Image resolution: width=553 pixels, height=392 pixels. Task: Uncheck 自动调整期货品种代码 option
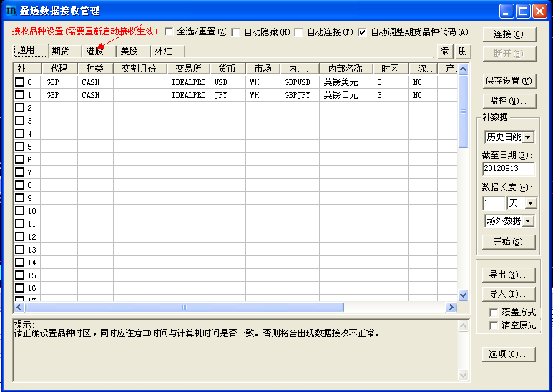362,32
